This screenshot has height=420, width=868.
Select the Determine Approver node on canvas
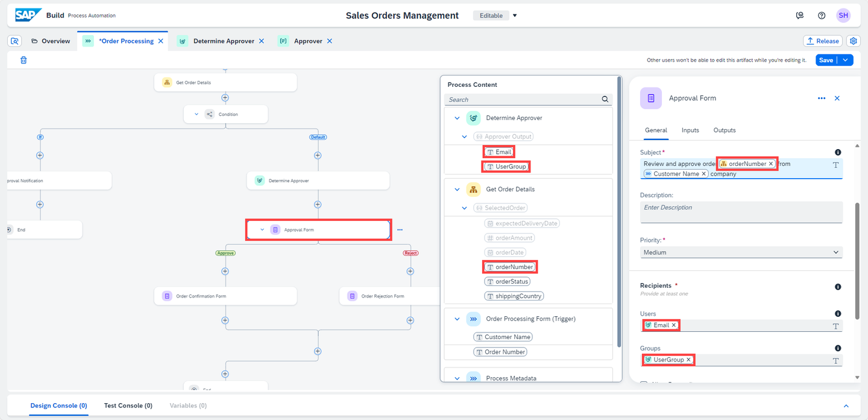tap(318, 180)
